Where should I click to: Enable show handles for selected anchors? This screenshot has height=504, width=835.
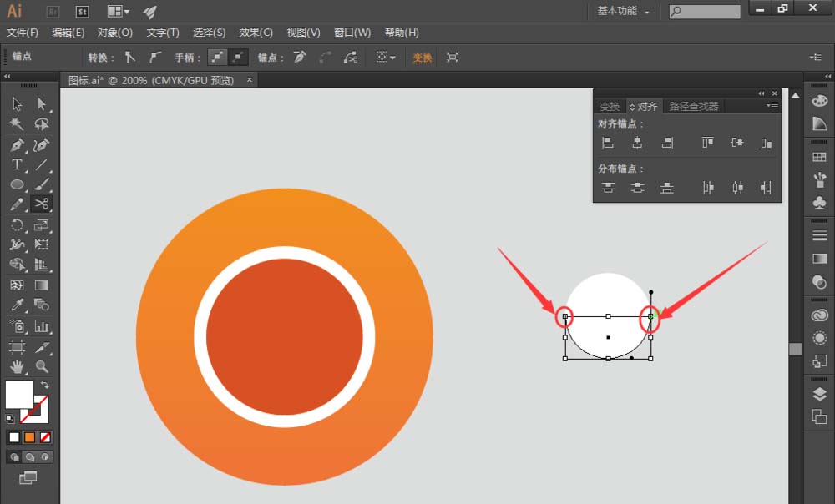pos(217,58)
